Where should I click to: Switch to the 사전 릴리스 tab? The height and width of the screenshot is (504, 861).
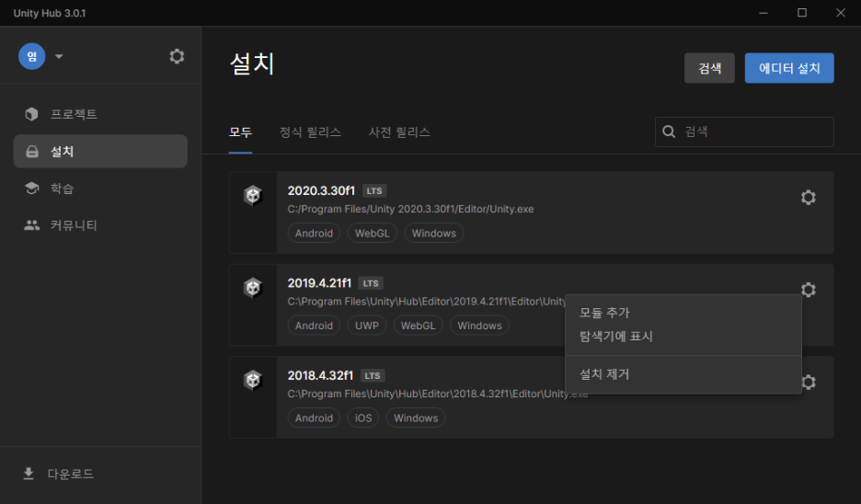[x=399, y=132]
